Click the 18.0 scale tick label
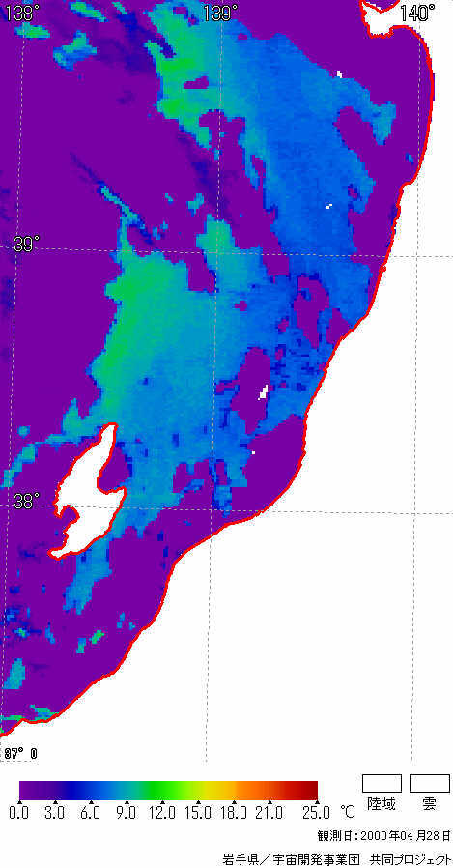 click(x=235, y=813)
